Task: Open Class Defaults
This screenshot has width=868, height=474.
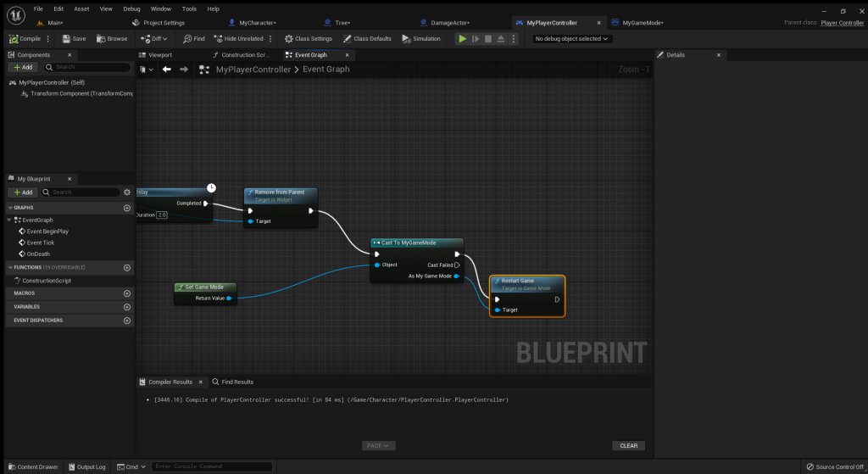Action: coord(367,39)
